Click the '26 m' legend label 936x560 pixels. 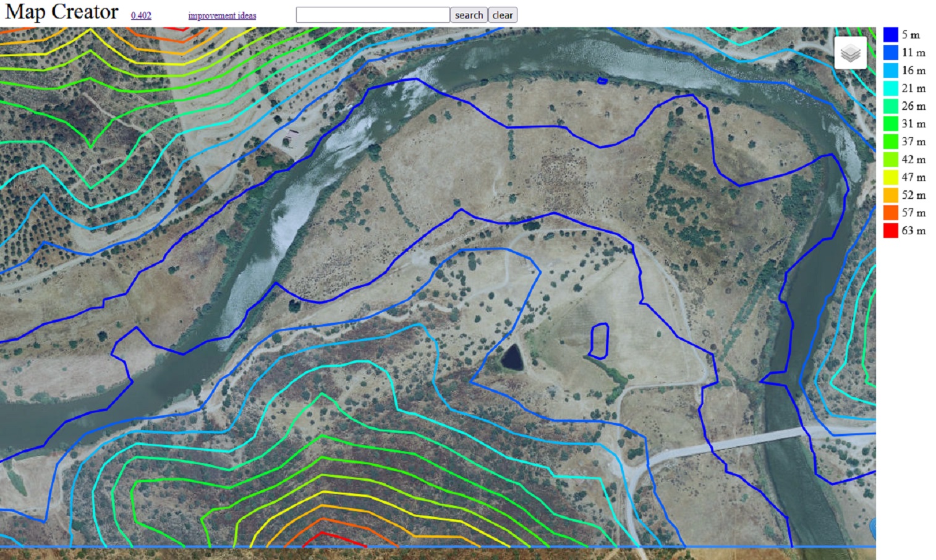[x=914, y=106]
